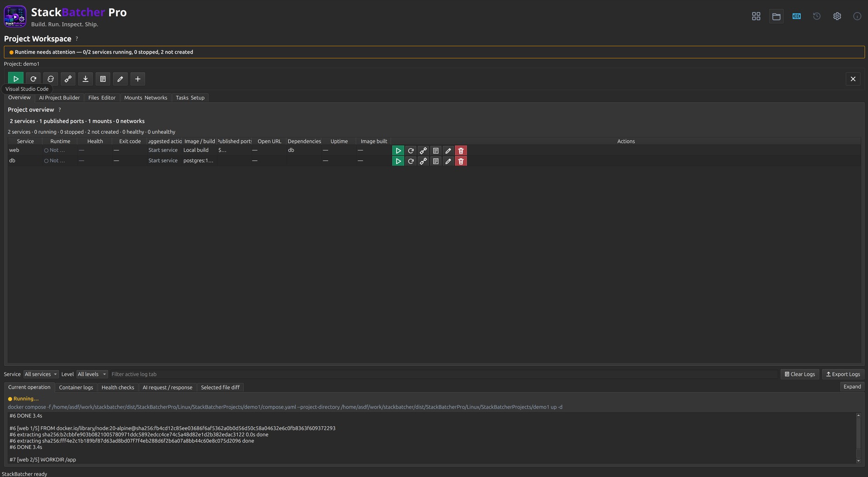
Task: Open the dashboard grid icon in the header
Action: click(x=756, y=16)
